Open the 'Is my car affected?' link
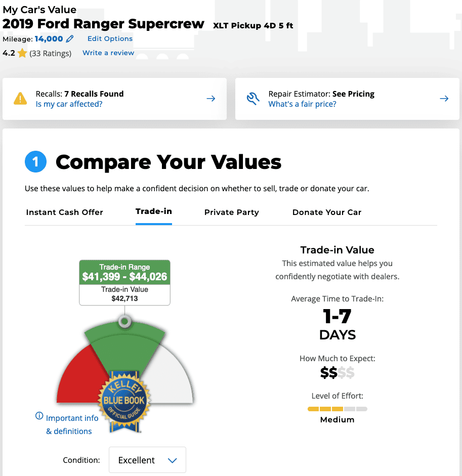 coord(69,104)
